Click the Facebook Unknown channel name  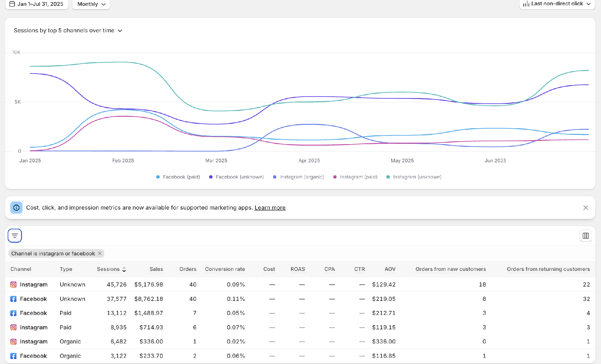point(33,299)
